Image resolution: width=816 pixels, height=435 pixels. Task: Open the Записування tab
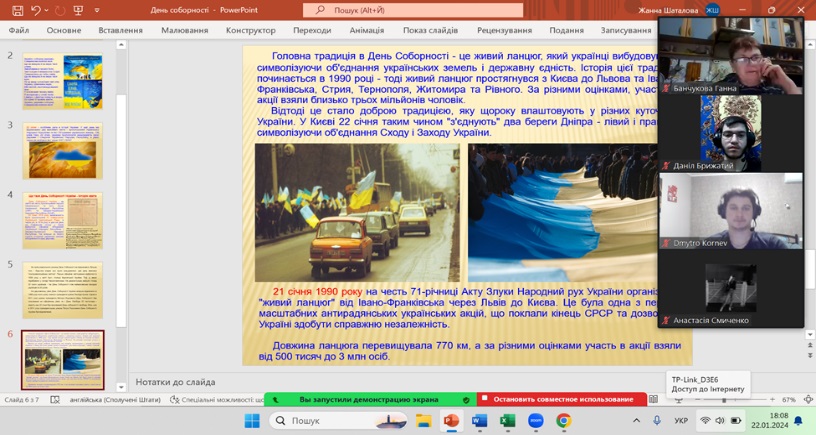626,30
